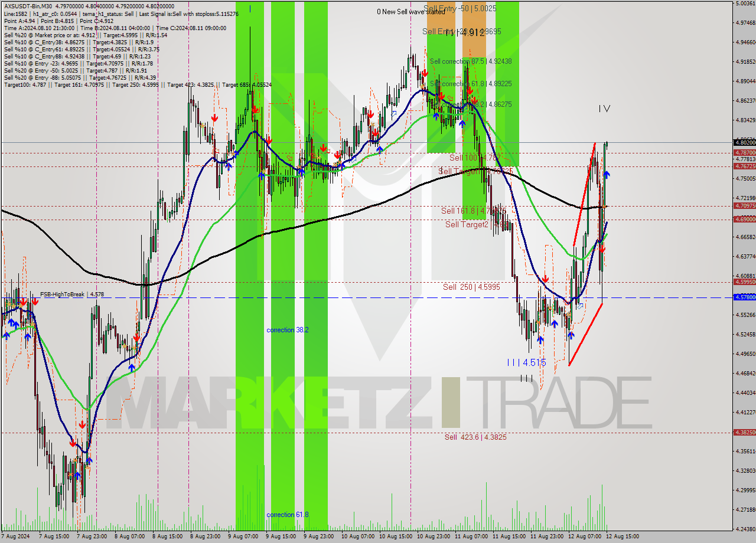Select the 'FSB-HighToBreak | 4.578' label
756x543 pixels.
(x=72, y=294)
